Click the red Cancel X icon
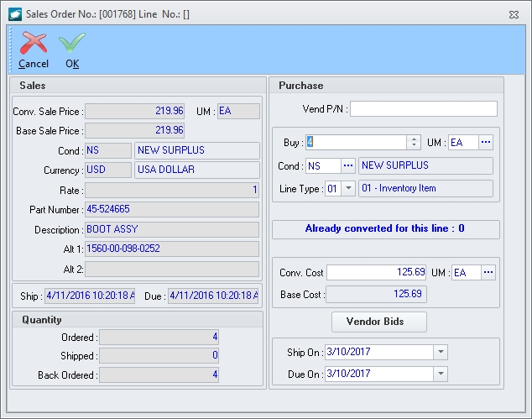This screenshot has height=419, width=532. [34, 43]
